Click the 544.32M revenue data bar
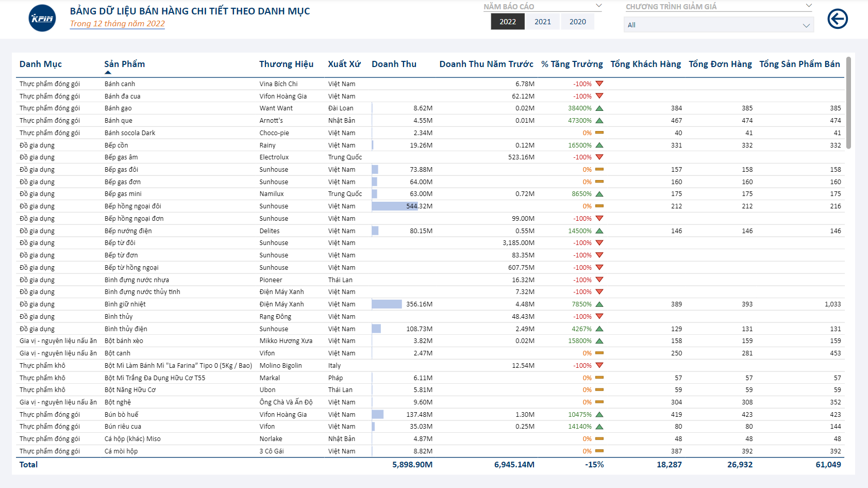This screenshot has width=868, height=488. coord(394,206)
